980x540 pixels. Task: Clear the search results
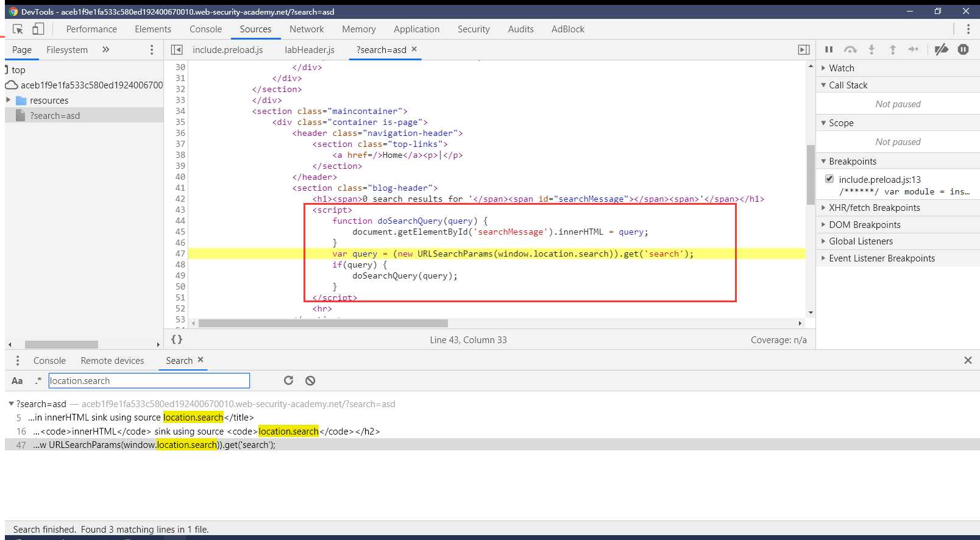[x=310, y=380]
